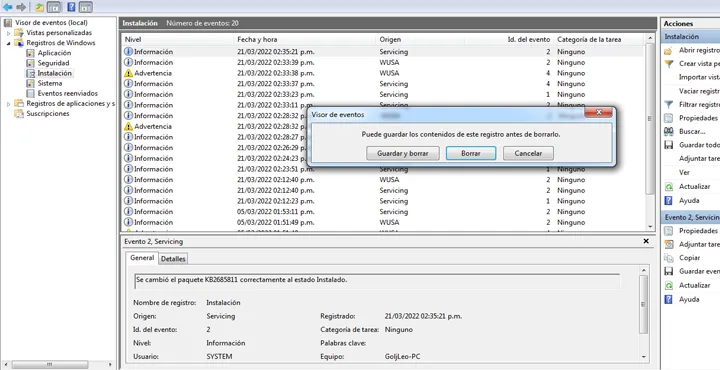This screenshot has width=720, height=370.
Task: Close the Visor de eventos dialog
Action: (x=598, y=112)
